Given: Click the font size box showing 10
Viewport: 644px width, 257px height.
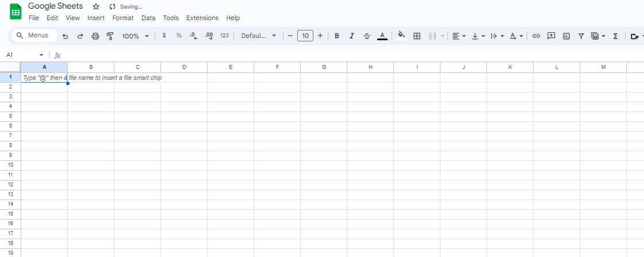Looking at the screenshot, I should pyautogui.click(x=305, y=36).
